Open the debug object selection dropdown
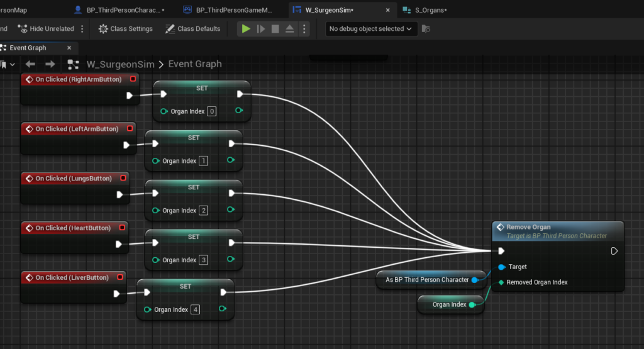The image size is (644, 349). pyautogui.click(x=370, y=29)
